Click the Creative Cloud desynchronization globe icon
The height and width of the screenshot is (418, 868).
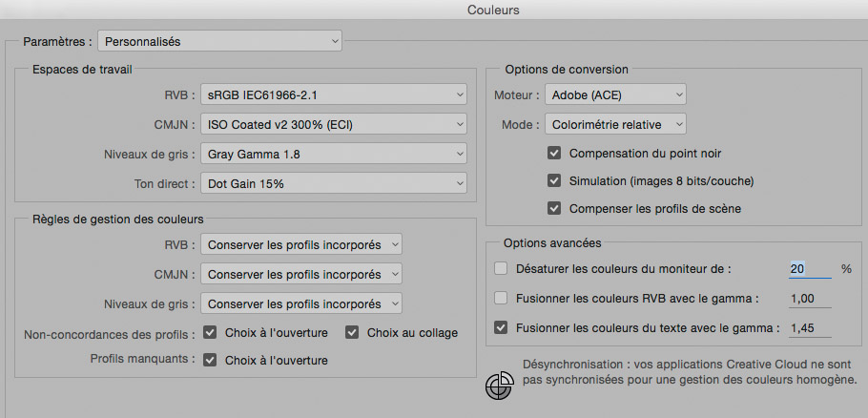[499, 386]
